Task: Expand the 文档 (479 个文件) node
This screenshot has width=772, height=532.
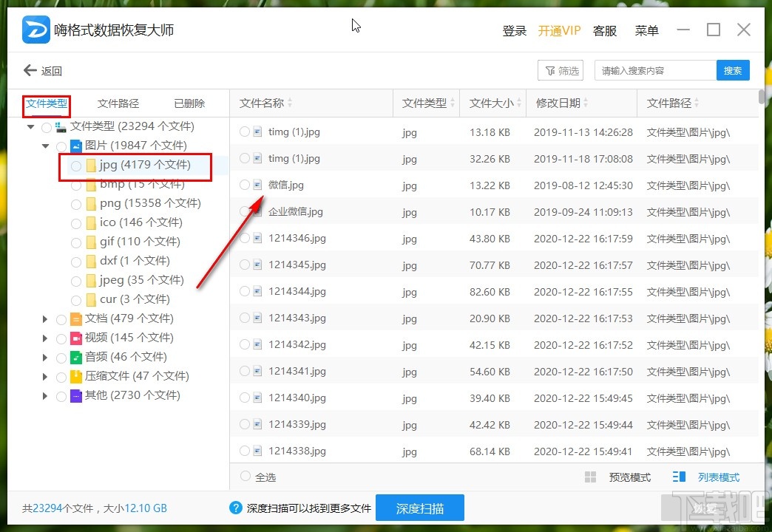Action: 45,318
